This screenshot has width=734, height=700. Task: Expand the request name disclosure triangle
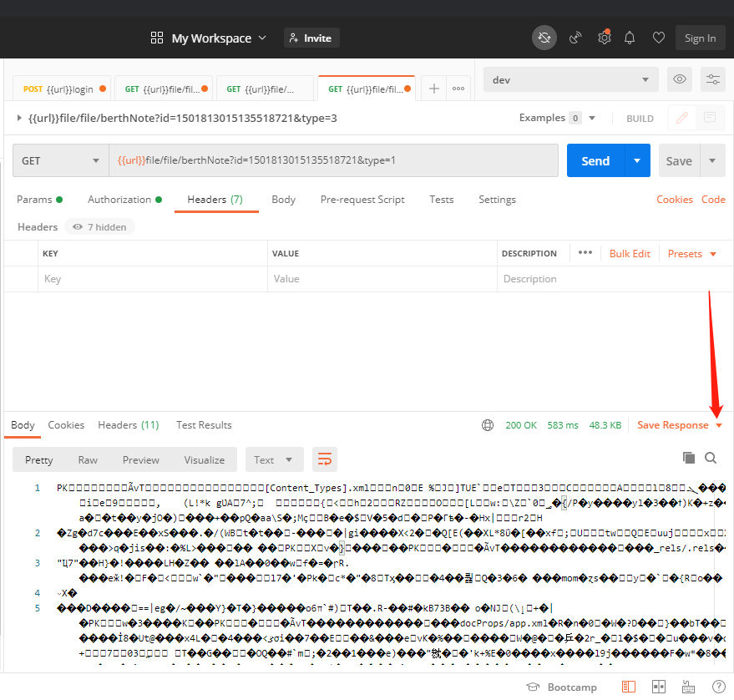(x=18, y=118)
